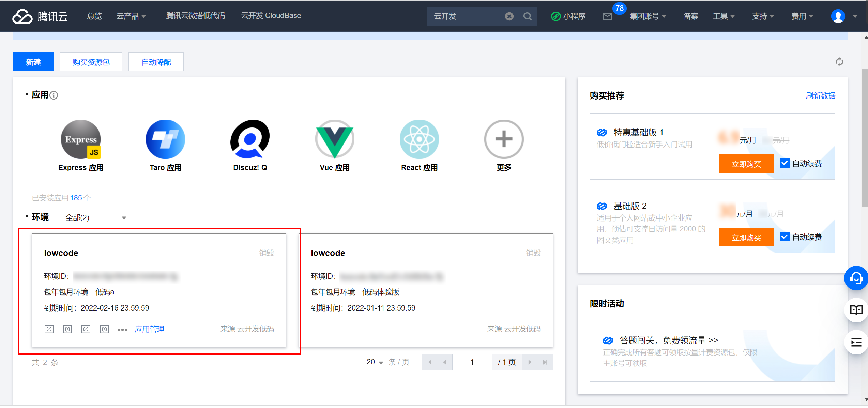Open the 应用管理 link in the lowcode card

point(149,329)
